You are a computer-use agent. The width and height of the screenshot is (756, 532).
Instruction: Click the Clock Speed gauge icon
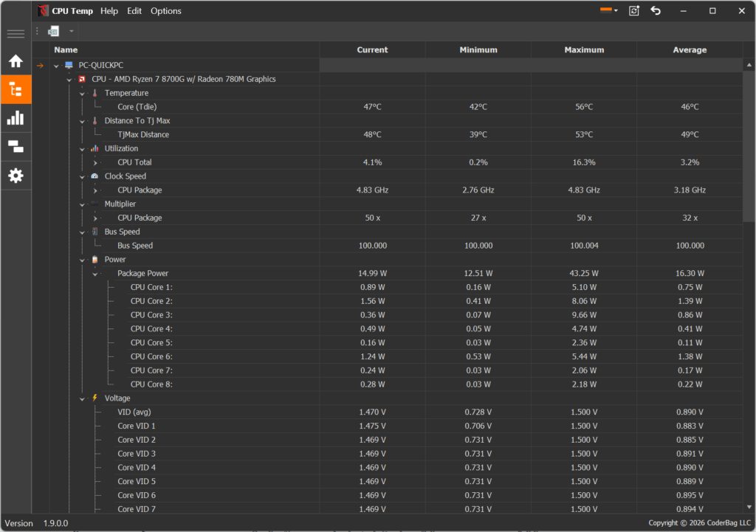click(x=95, y=176)
